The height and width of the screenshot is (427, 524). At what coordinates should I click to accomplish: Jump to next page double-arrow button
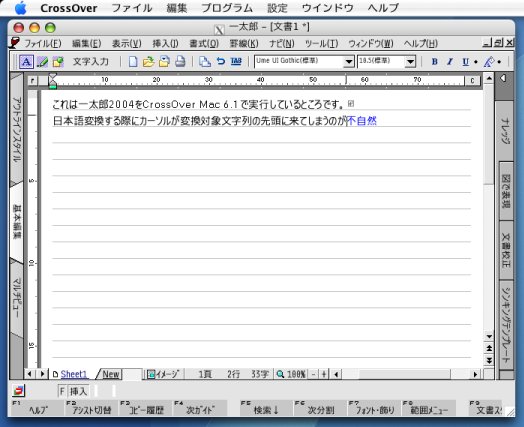pyautogui.click(x=489, y=360)
